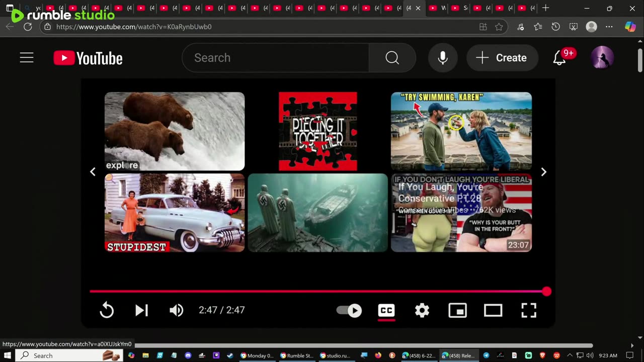The image size is (644, 362).
Task: Mute the video volume
Action: 176,310
